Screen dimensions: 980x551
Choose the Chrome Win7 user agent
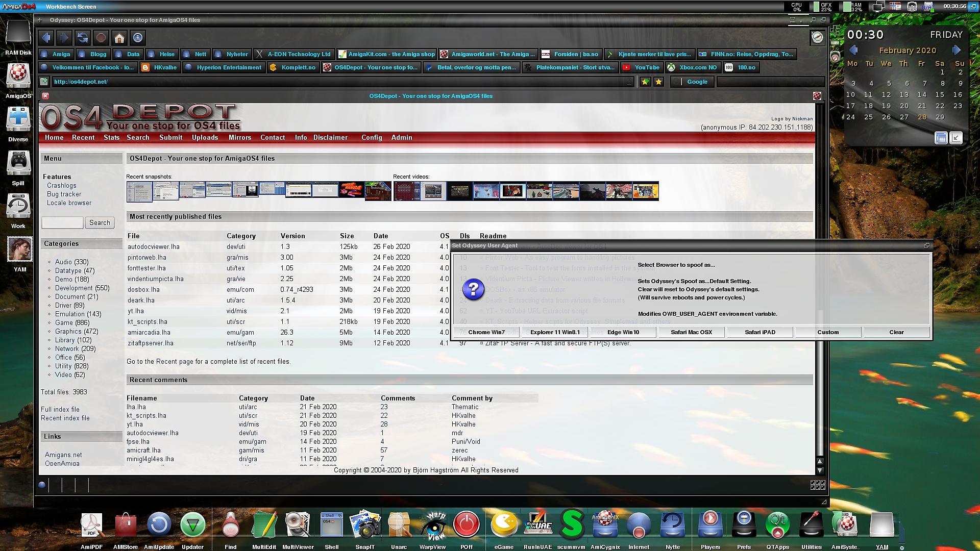click(486, 332)
